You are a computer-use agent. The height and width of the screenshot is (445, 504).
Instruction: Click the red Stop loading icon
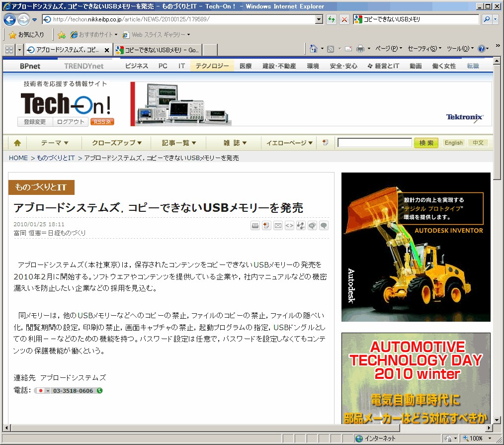click(344, 19)
